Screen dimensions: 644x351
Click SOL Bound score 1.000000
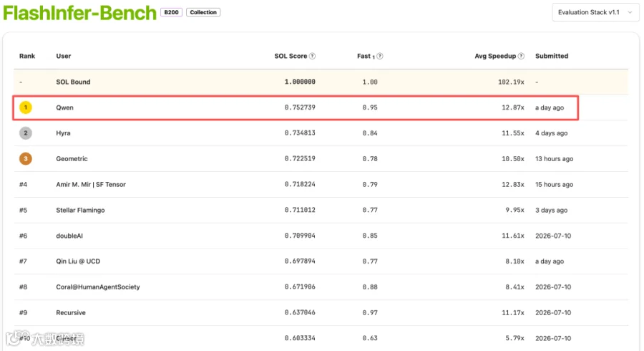coord(300,82)
